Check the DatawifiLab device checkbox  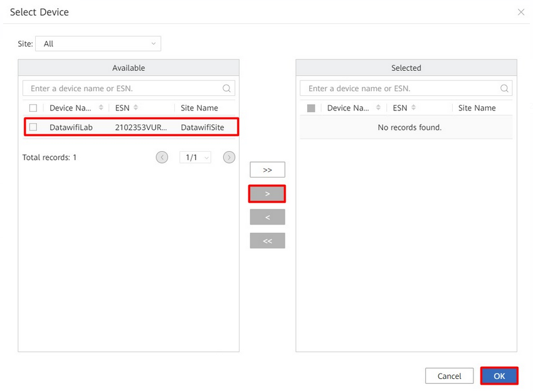pos(33,127)
